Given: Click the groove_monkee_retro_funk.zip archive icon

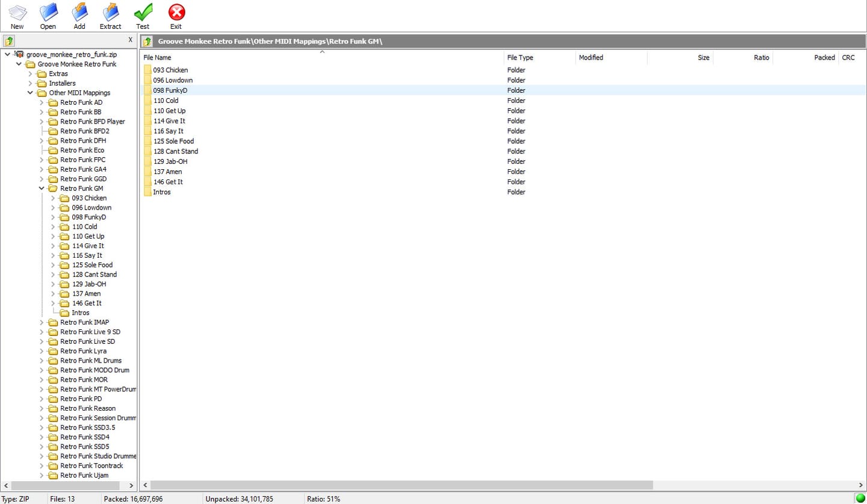Looking at the screenshot, I should coord(19,54).
